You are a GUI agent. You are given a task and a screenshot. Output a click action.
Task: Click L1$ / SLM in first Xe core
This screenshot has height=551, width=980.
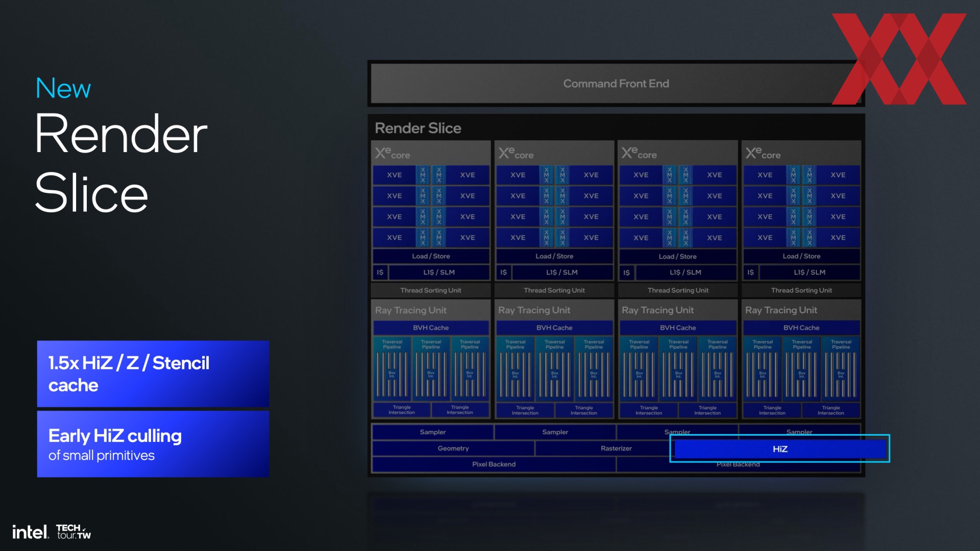tap(439, 272)
